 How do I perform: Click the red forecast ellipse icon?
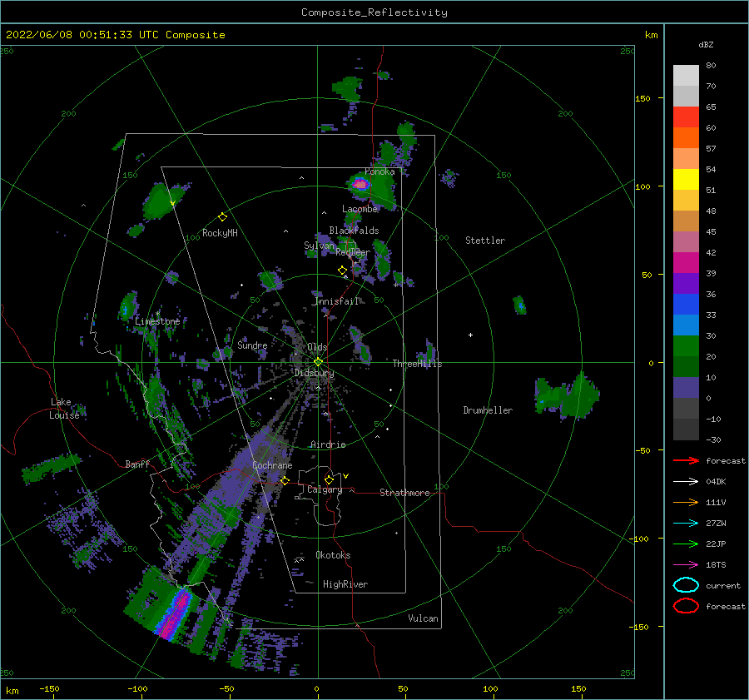[686, 606]
